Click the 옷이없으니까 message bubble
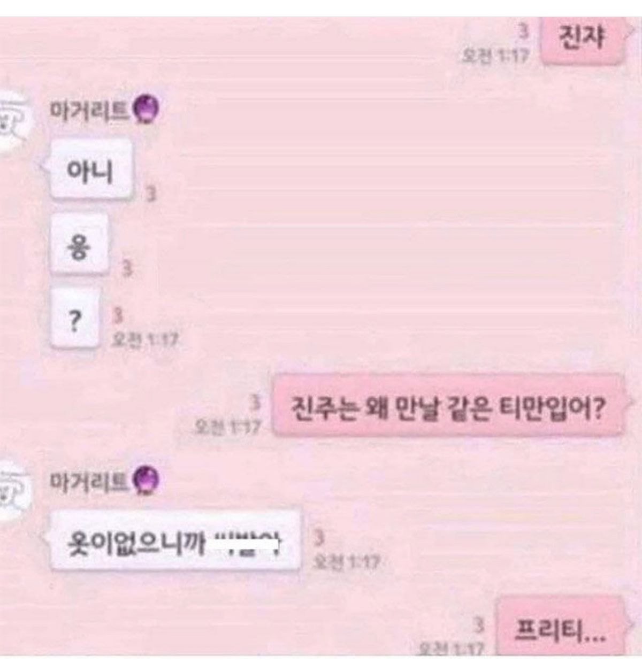 click(175, 541)
